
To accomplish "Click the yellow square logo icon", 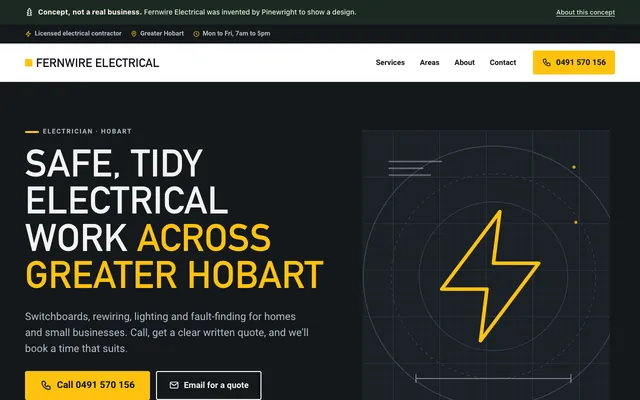I will click(29, 62).
